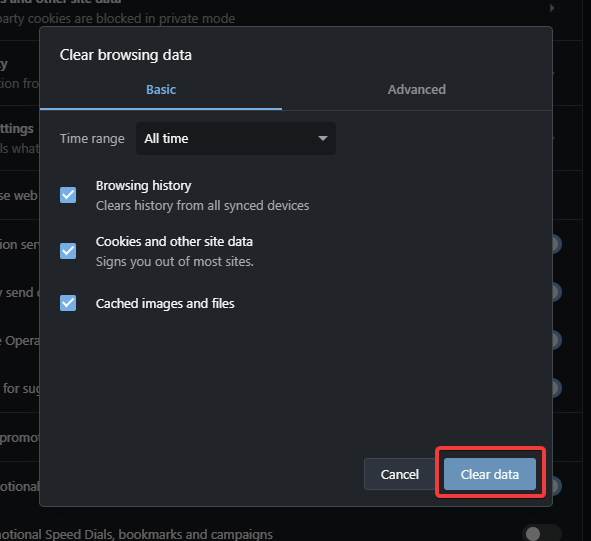The image size is (591, 541).
Task: Toggle the Cached images and files checkbox
Action: click(68, 303)
